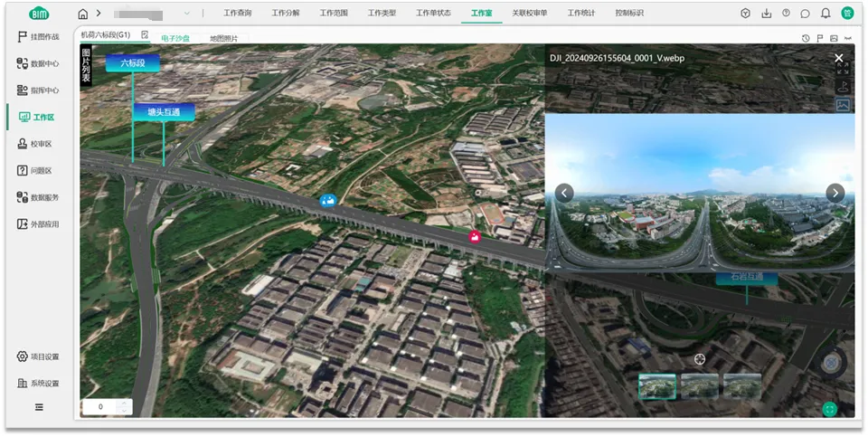Open 外部应用 in sidebar
The height and width of the screenshot is (437, 868).
(38, 224)
